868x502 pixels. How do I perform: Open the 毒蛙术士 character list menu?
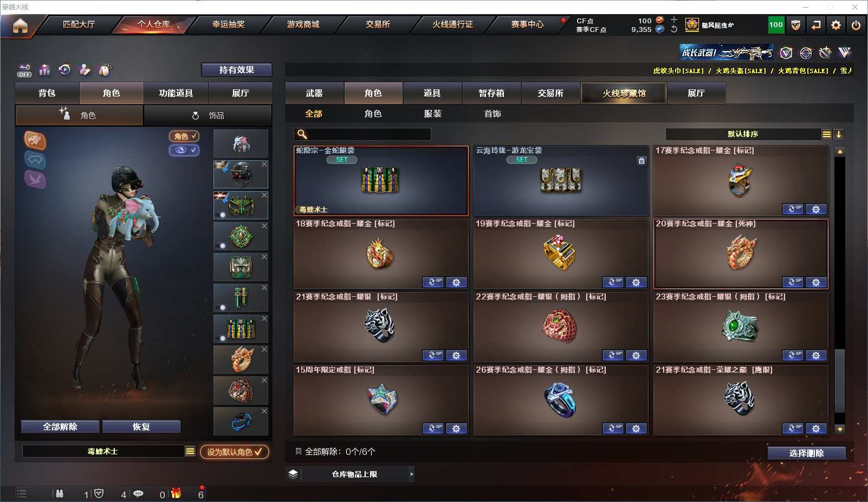(190, 451)
